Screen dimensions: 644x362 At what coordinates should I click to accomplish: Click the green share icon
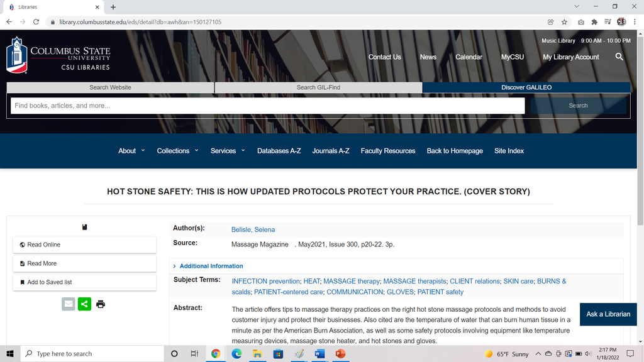pos(84,304)
